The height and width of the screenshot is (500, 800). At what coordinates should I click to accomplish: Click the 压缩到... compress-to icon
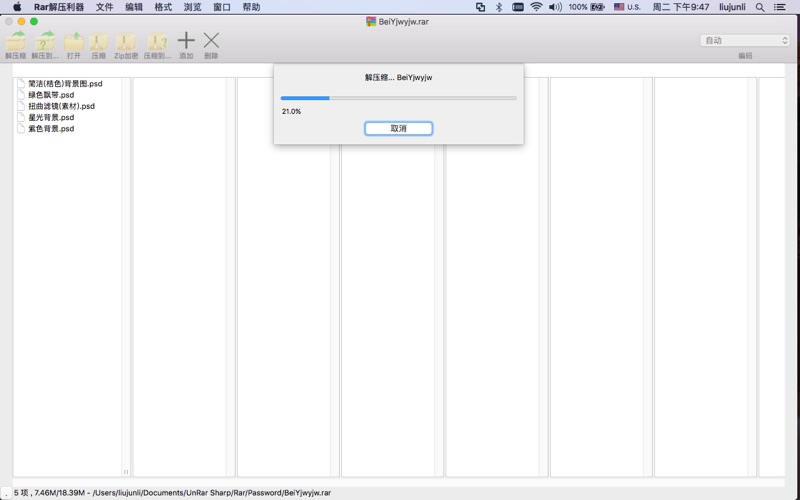(157, 42)
